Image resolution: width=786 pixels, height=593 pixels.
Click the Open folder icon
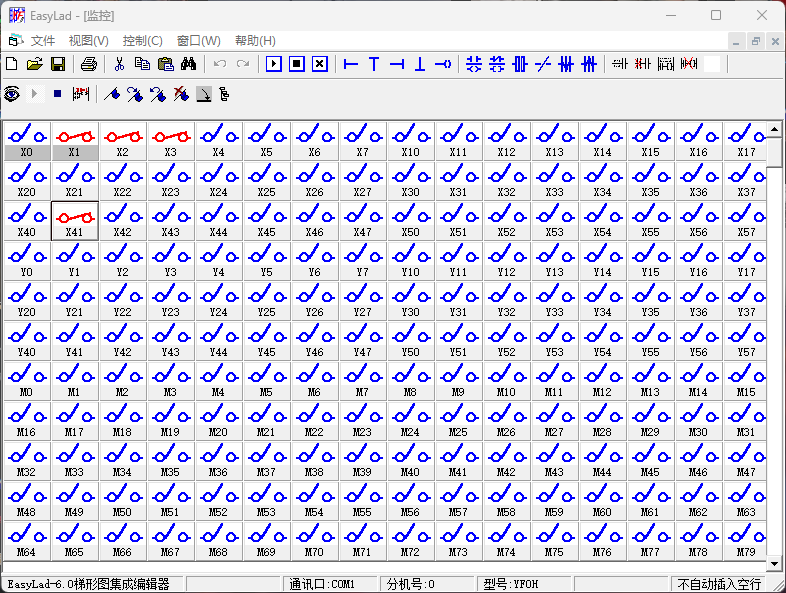tap(35, 64)
